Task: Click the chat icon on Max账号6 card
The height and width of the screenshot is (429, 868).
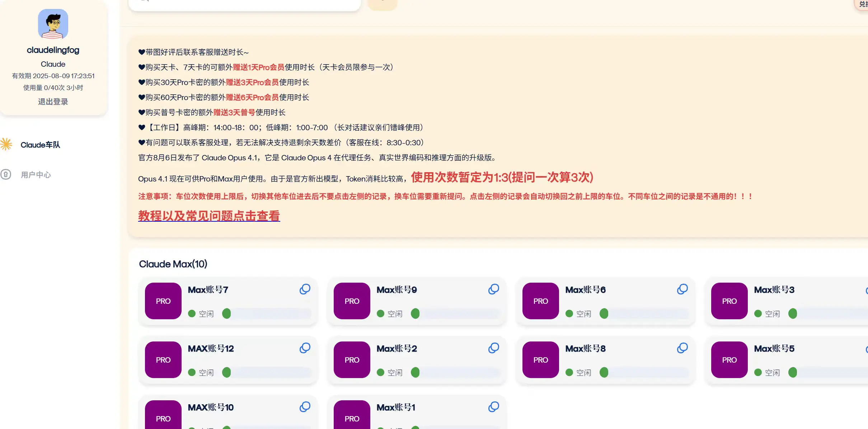Action: point(682,289)
